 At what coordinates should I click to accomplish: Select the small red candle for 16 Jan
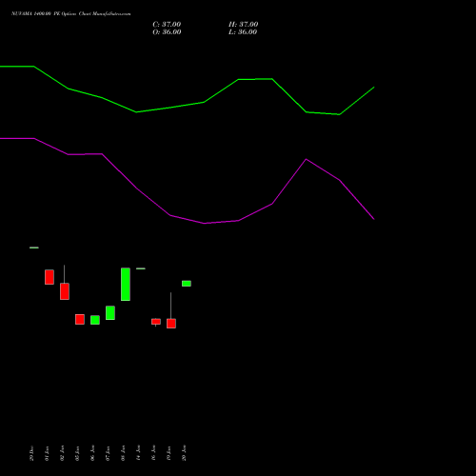(156, 322)
